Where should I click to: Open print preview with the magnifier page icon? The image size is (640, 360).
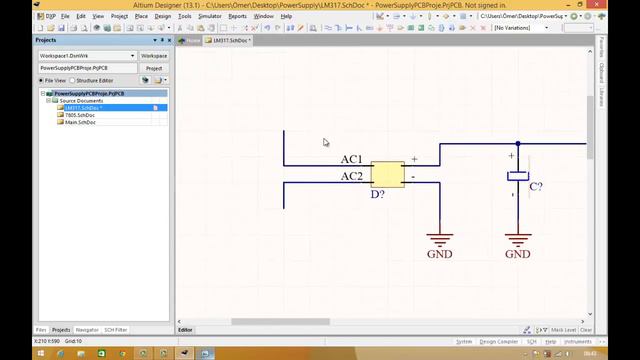tap(84, 28)
